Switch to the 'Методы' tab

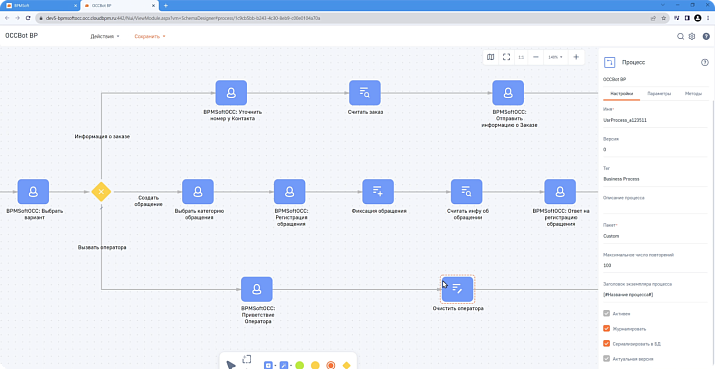click(x=693, y=94)
